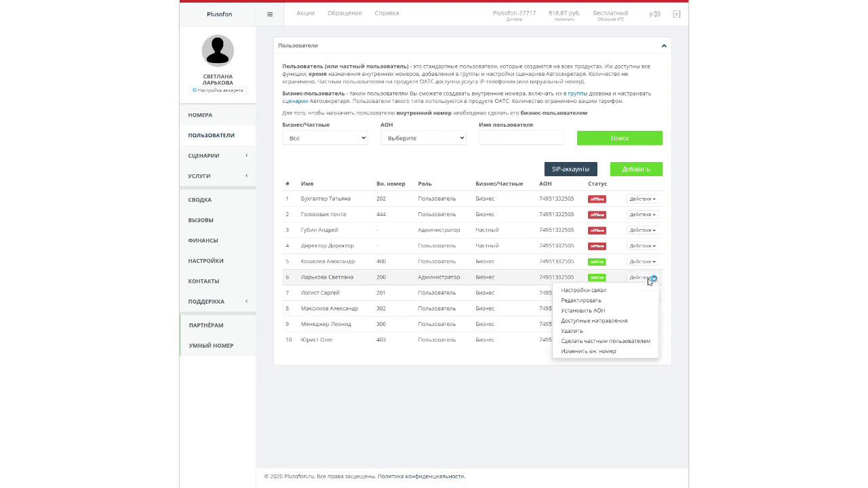Open the Партнёрам sidebar item
The image size is (868, 488).
(218, 325)
